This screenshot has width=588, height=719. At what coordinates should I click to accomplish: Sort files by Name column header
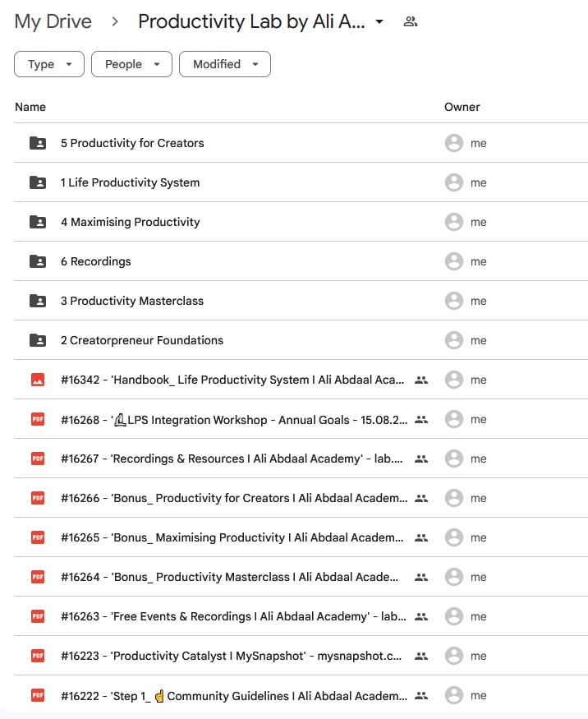tap(30, 107)
